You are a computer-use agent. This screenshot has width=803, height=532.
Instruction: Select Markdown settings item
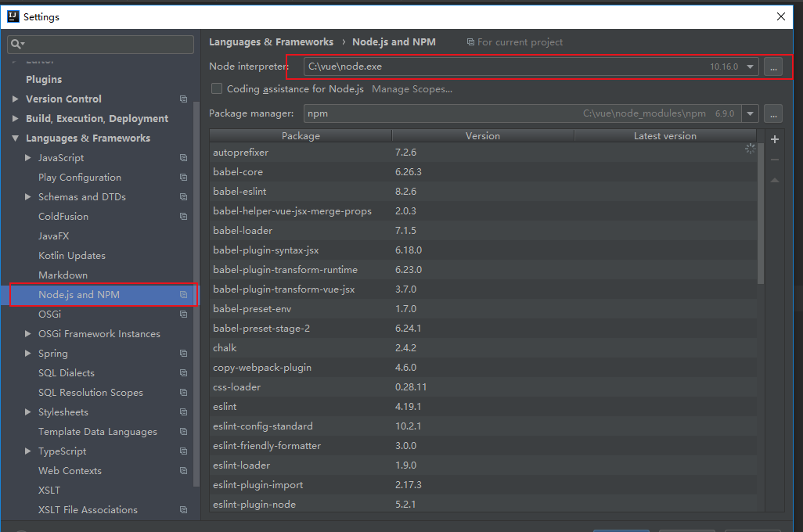tap(63, 275)
